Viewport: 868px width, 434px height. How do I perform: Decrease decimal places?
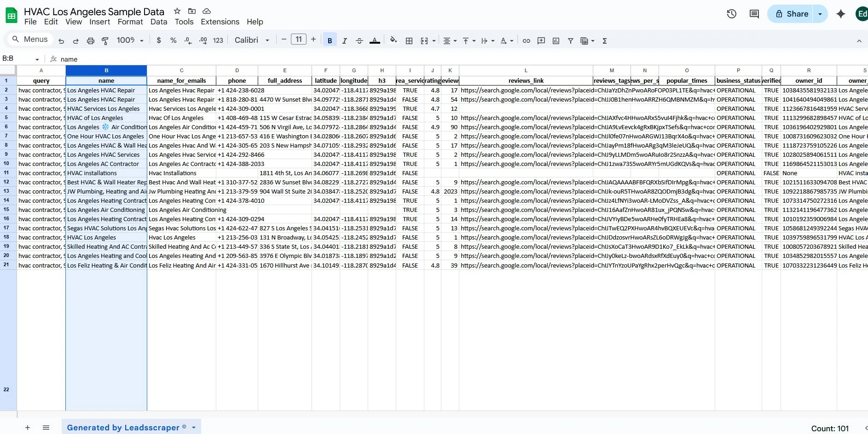pyautogui.click(x=188, y=40)
